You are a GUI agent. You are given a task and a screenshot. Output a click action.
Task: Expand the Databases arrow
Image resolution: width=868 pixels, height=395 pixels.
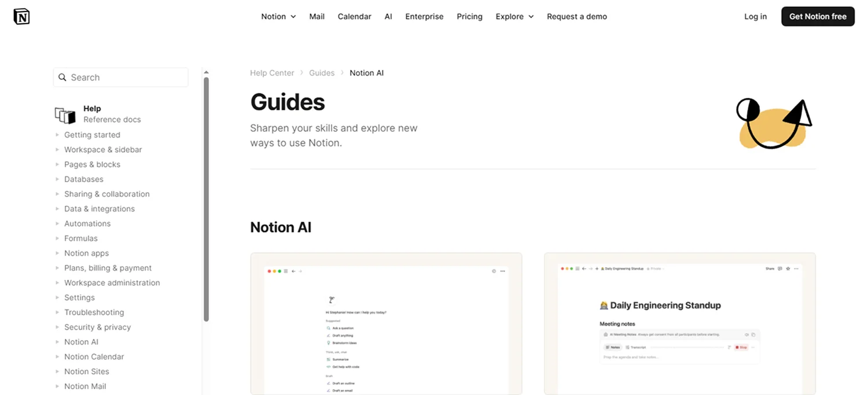[x=57, y=179]
